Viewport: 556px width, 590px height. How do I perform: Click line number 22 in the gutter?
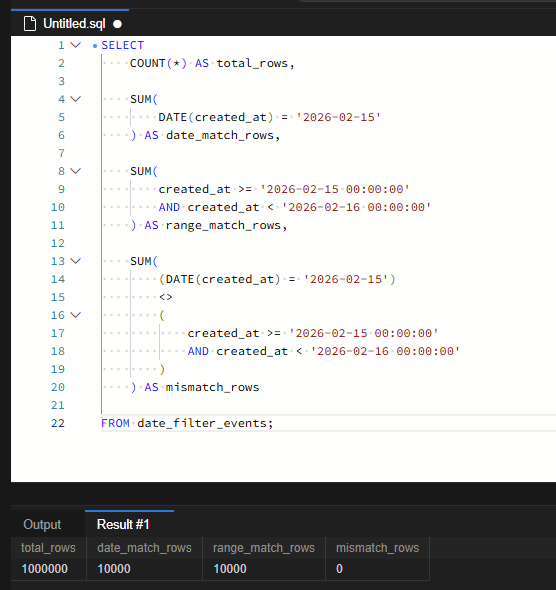(58, 423)
